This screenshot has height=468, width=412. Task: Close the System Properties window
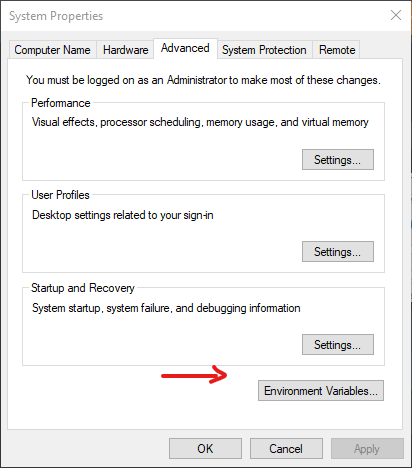click(x=396, y=15)
